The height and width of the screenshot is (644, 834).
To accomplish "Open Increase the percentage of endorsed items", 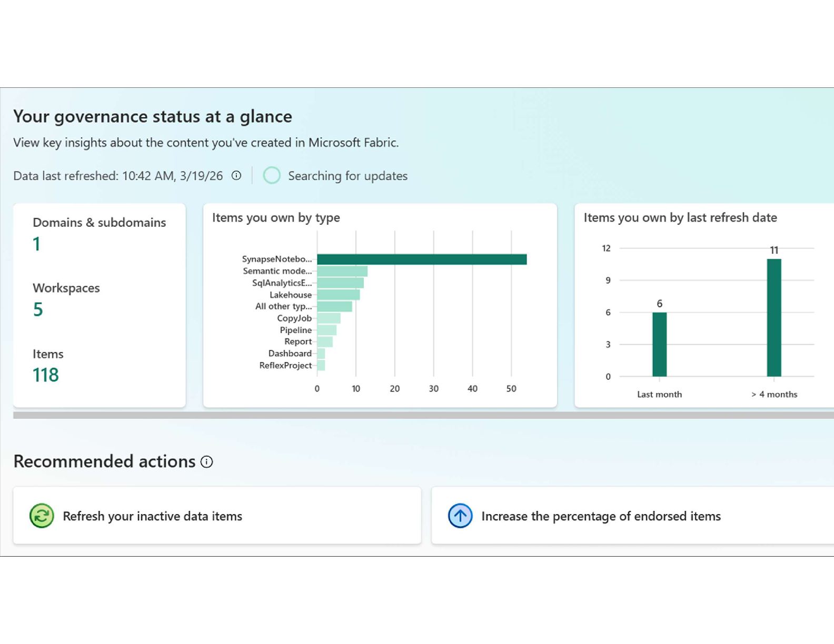I will [632, 516].
